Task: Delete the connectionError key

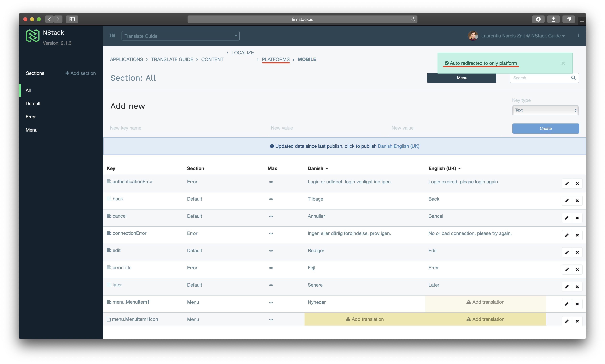Action: coord(577,235)
